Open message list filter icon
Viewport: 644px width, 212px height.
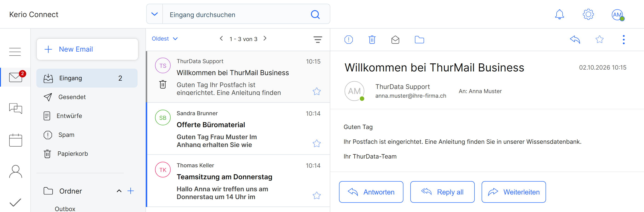point(318,39)
